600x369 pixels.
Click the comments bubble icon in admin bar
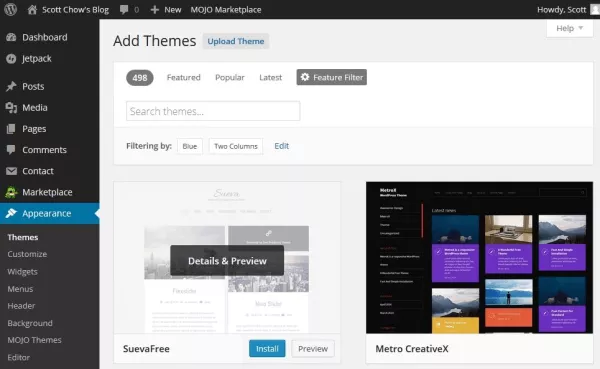[124, 10]
